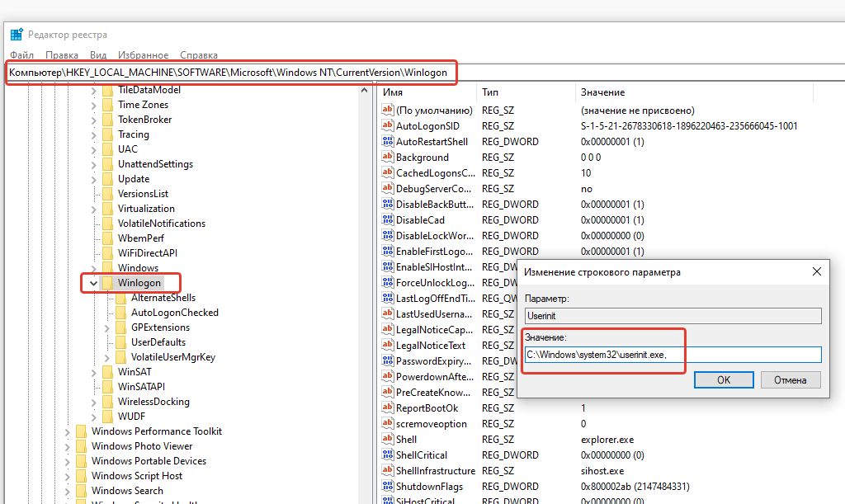This screenshot has width=845, height=504.
Task: Select the Shell string value icon
Action: (x=388, y=440)
